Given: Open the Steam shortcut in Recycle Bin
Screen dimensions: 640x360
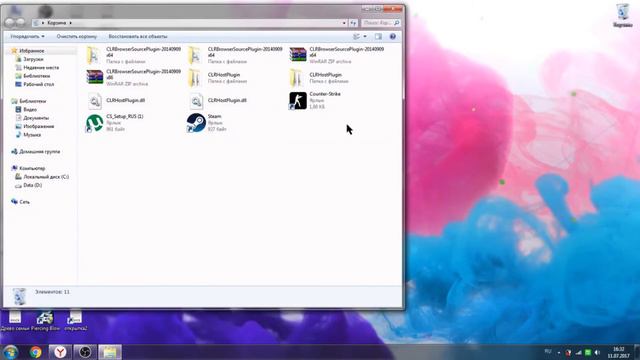Looking at the screenshot, I should click(207, 122).
